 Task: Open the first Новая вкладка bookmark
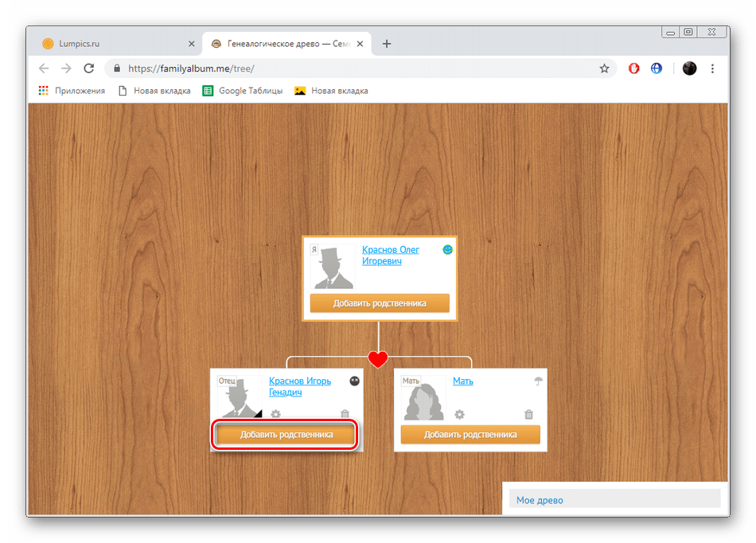pyautogui.click(x=154, y=91)
